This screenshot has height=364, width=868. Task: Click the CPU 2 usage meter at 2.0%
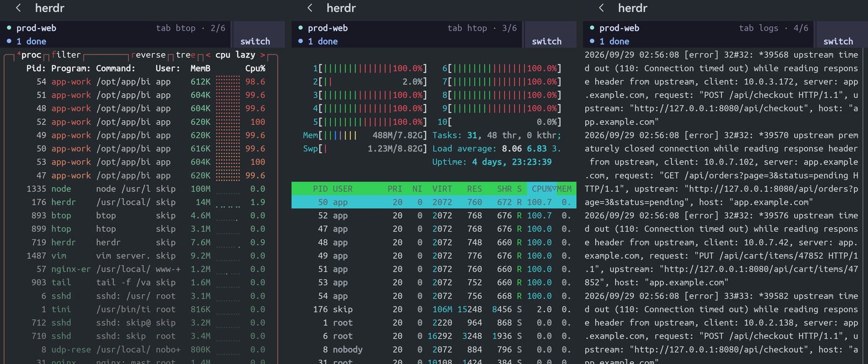point(370,82)
